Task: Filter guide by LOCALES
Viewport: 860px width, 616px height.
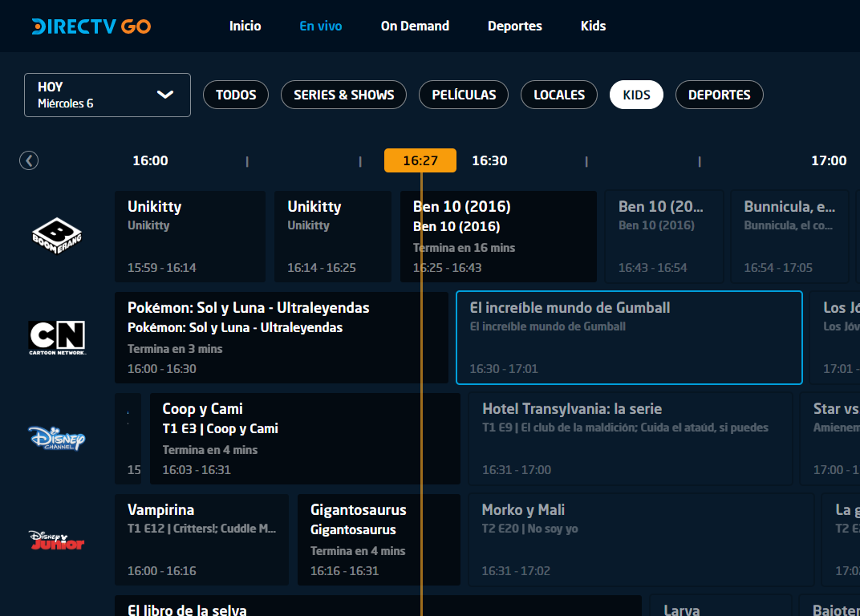Action: [x=559, y=95]
